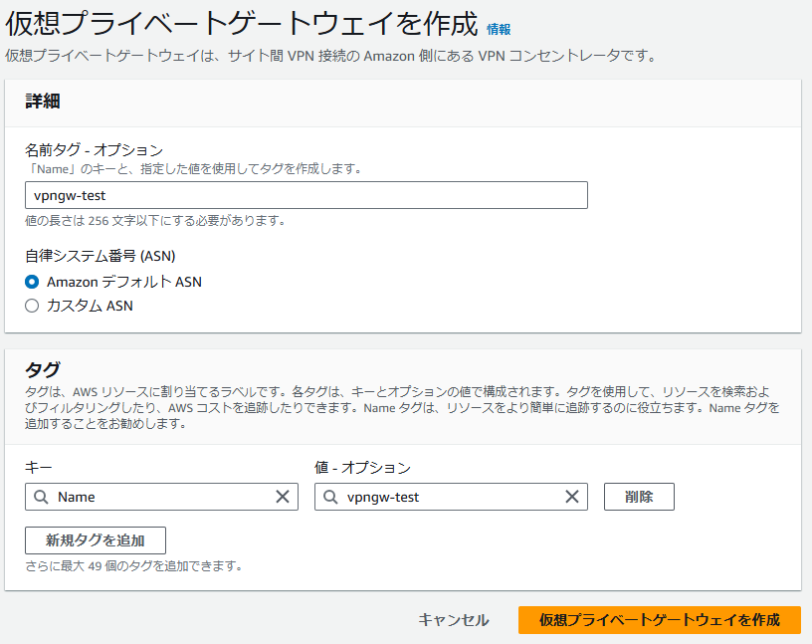Click 名前タグ - オプション label
Viewport: 812px width, 644px height.
95,150
